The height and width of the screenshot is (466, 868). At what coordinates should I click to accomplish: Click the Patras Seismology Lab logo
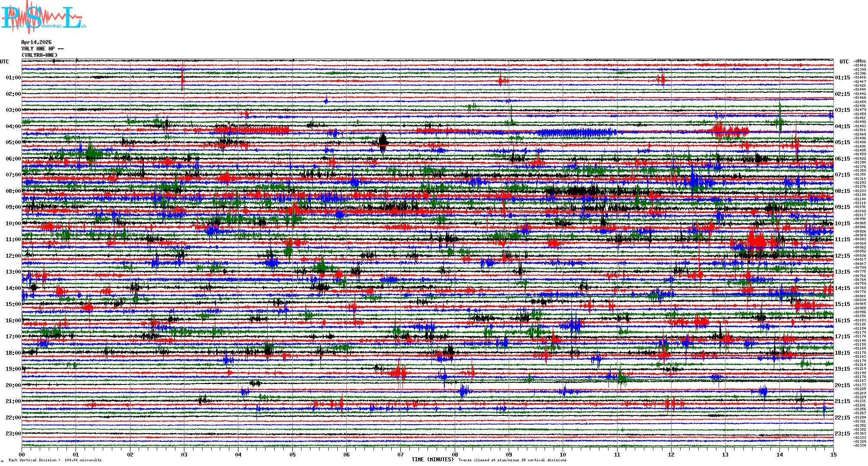[x=43, y=17]
